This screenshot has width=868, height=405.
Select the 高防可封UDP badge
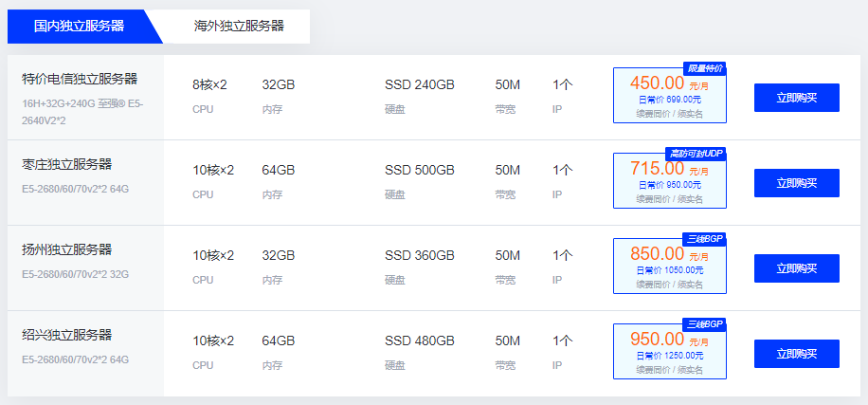[x=696, y=154]
